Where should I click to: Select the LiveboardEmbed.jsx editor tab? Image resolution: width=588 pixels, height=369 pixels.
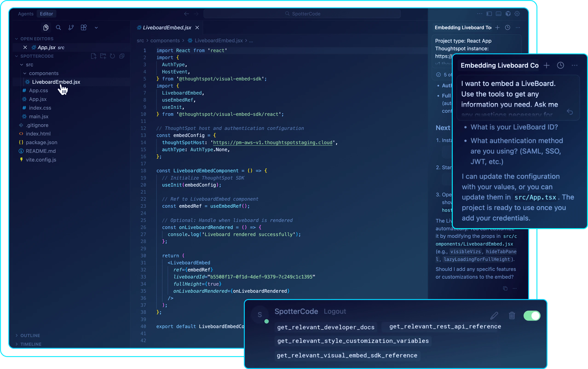pyautogui.click(x=167, y=28)
